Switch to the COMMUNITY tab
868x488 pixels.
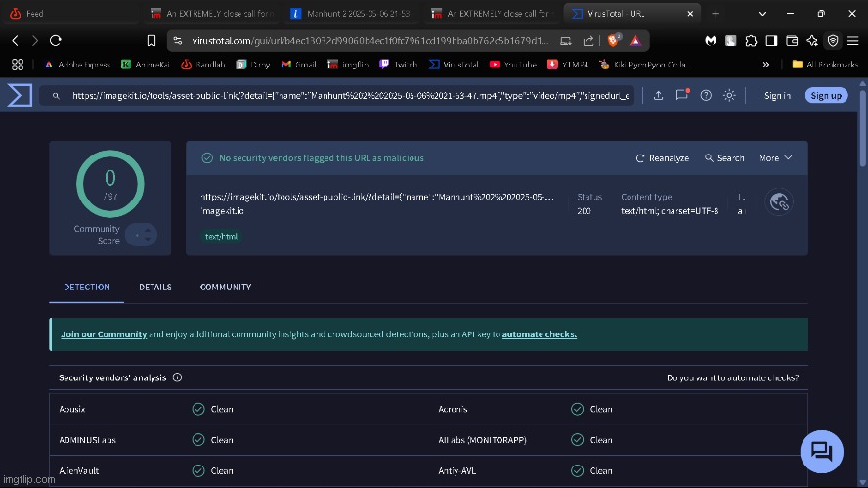point(225,287)
